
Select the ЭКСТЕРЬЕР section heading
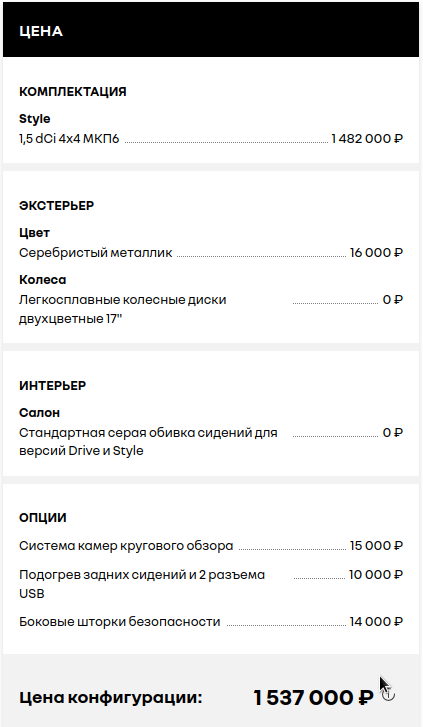pos(57,205)
